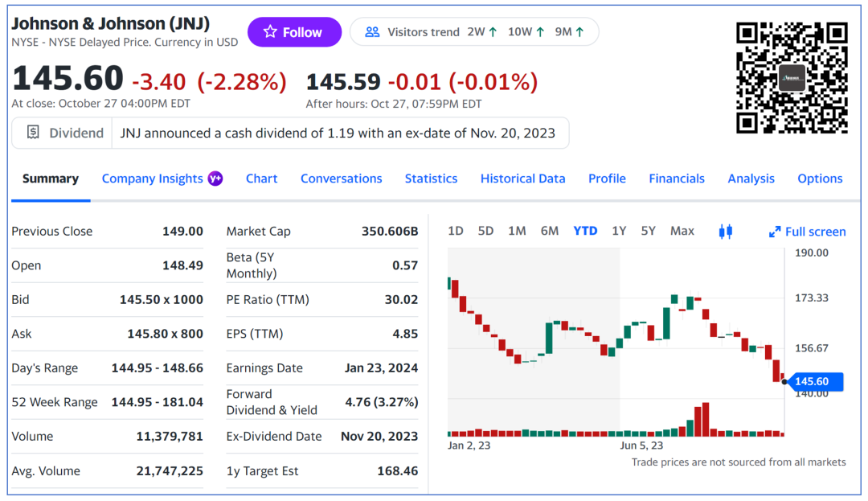868x501 pixels.
Task: Click the Y+ premium badge icon
Action: pos(215,179)
